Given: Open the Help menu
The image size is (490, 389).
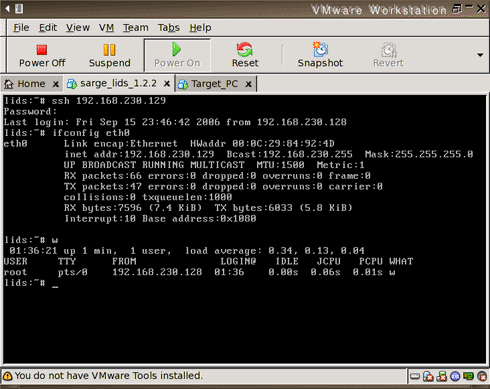Looking at the screenshot, I should coord(200,28).
